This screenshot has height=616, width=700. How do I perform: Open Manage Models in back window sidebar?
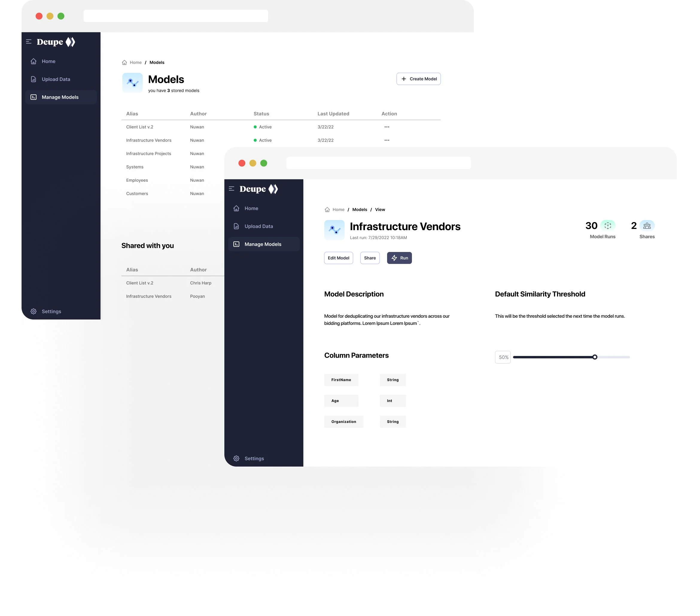60,97
